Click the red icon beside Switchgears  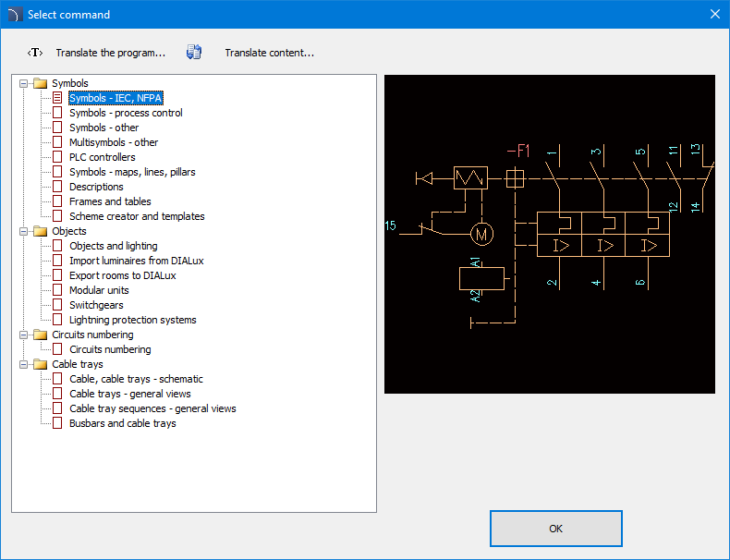coord(57,305)
